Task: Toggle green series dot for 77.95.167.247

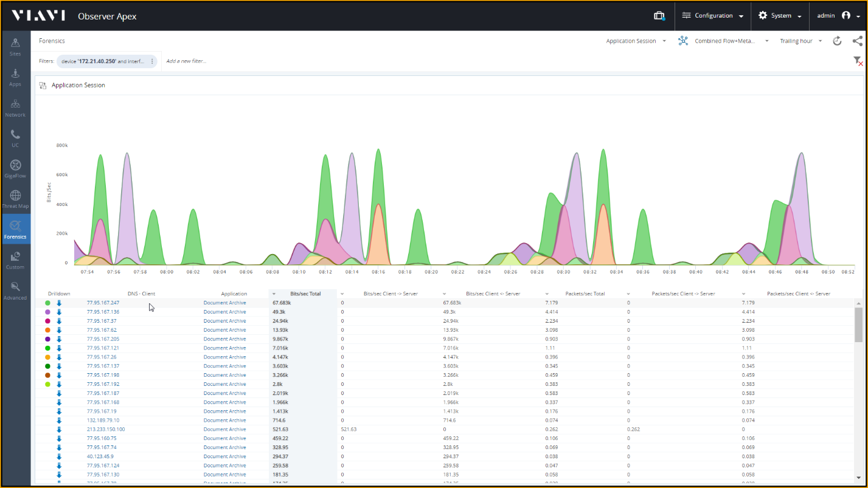Action: [47, 303]
